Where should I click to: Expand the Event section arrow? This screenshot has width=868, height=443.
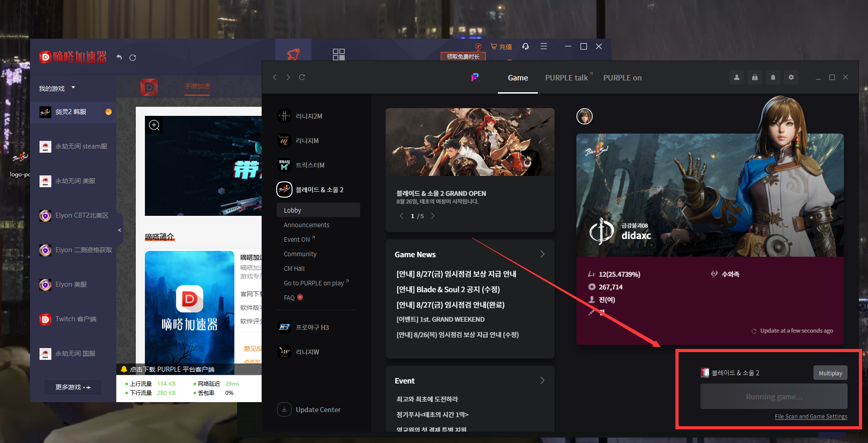click(542, 380)
